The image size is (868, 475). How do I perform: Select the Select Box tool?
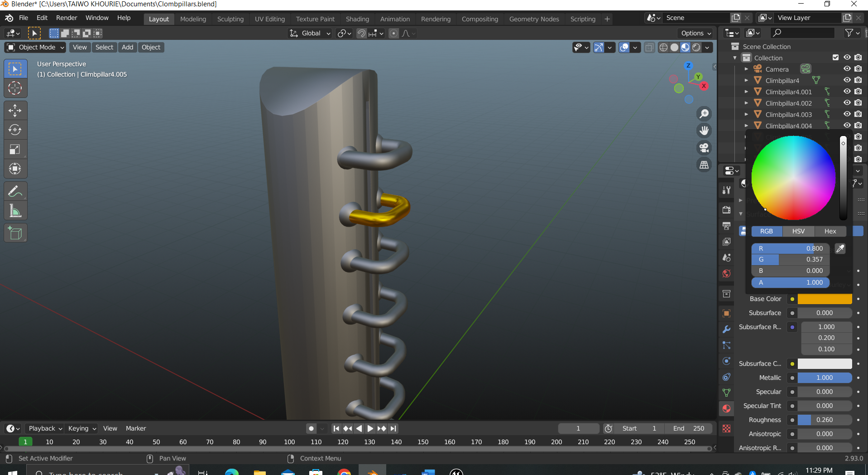[15, 69]
